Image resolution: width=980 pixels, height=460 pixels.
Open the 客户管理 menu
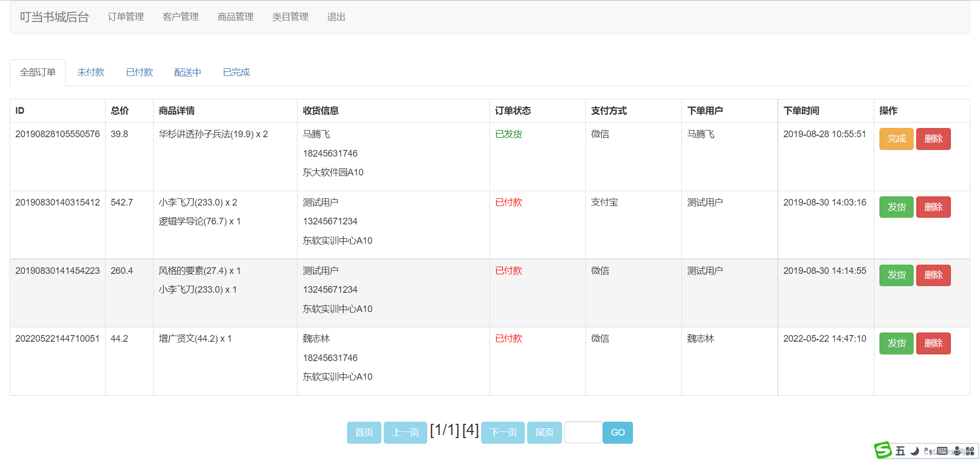coord(181,17)
